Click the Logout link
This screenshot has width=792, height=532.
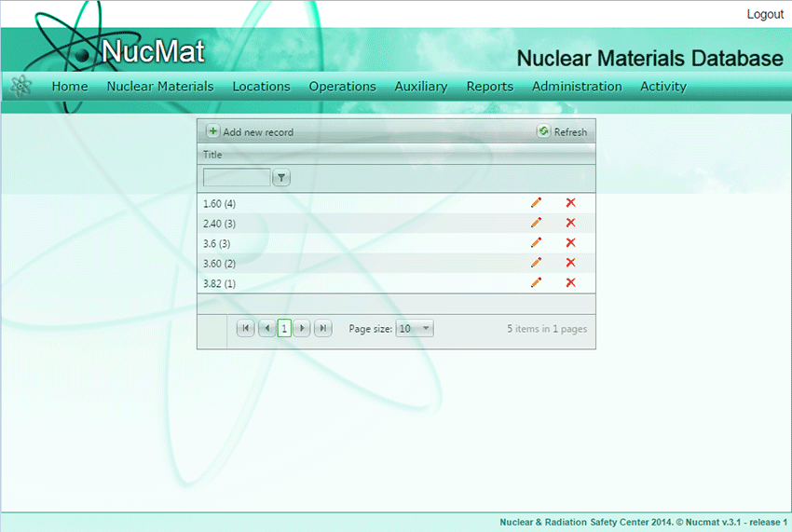point(765,15)
